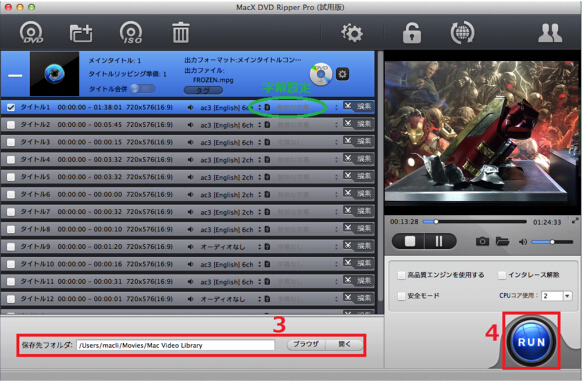Mute audio with the speaker icon in the player
Screen dimensions: 582x382
(523, 242)
